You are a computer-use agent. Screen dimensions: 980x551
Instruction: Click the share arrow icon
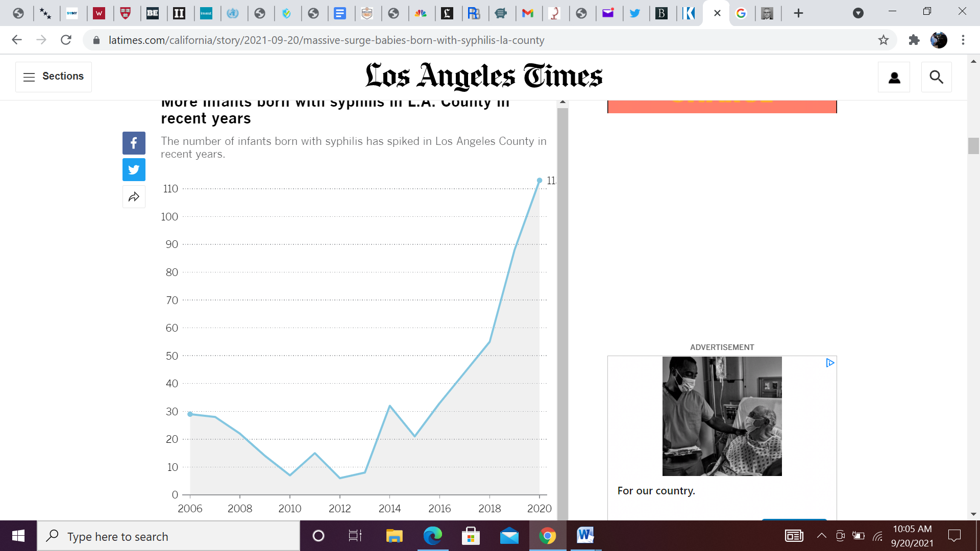pyautogui.click(x=134, y=197)
